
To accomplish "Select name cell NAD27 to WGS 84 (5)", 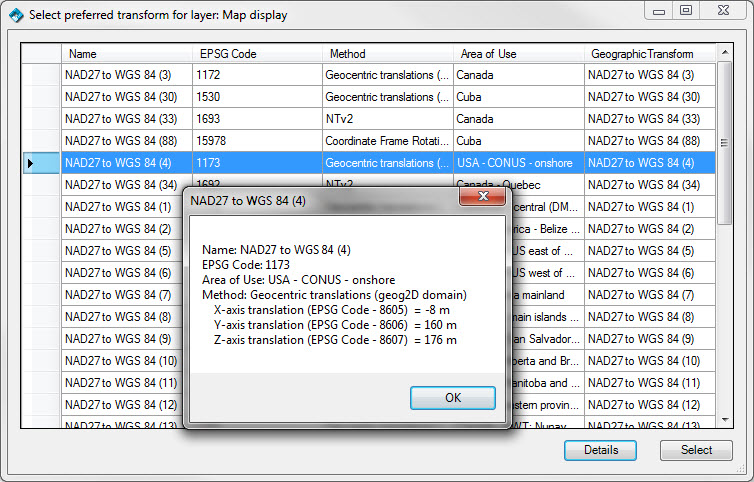I will pyautogui.click(x=122, y=251).
